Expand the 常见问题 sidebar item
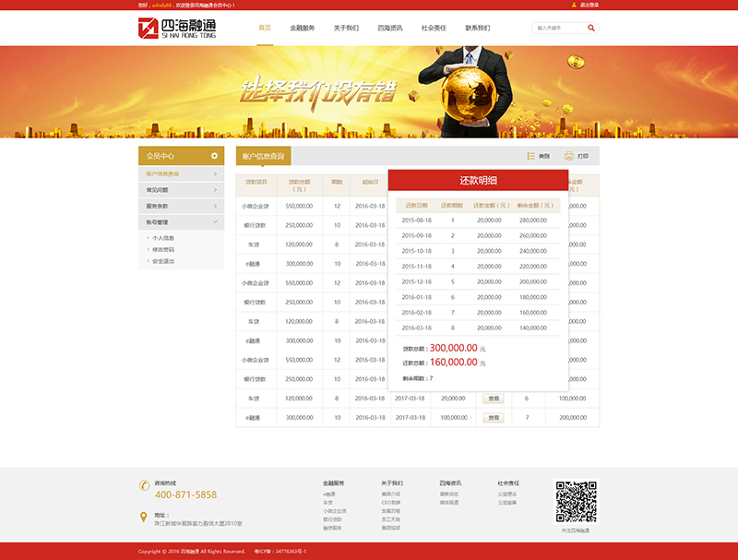This screenshot has height=560, width=738. 181,190
